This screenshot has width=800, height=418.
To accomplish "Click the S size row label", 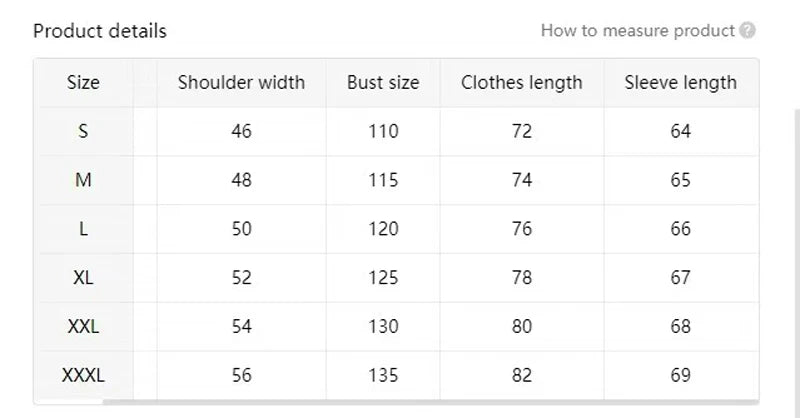I will 83,131.
